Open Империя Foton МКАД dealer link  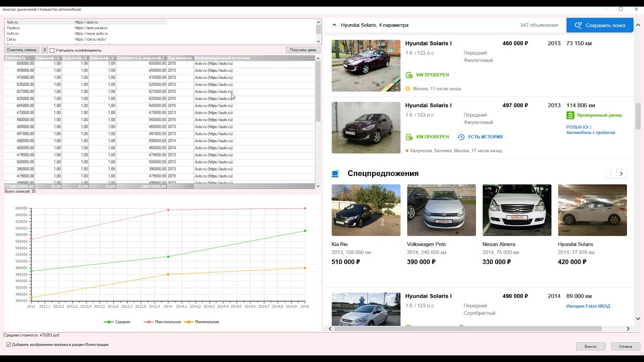click(588, 306)
